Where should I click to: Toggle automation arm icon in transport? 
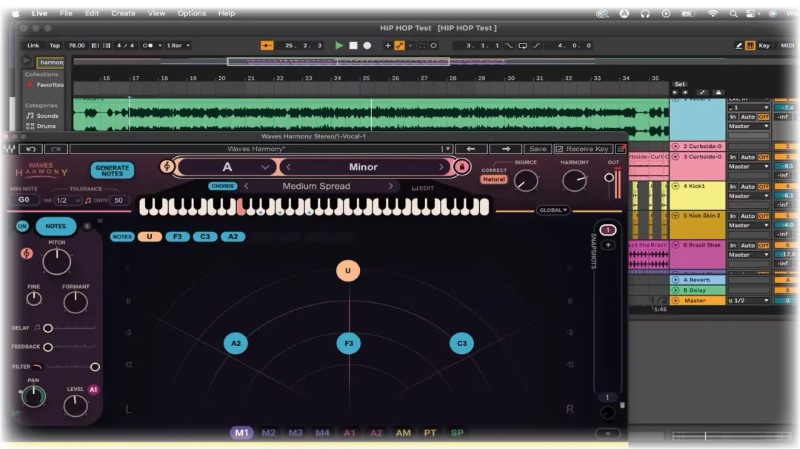[x=399, y=45]
